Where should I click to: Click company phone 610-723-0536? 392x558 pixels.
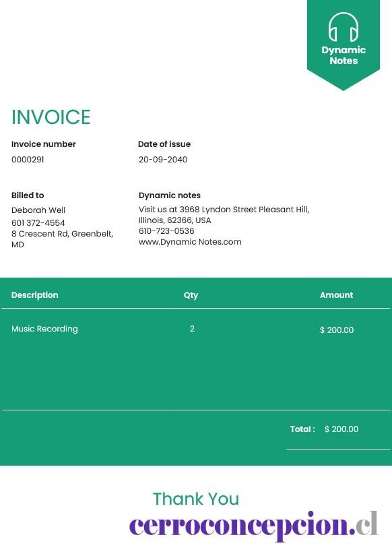click(166, 231)
